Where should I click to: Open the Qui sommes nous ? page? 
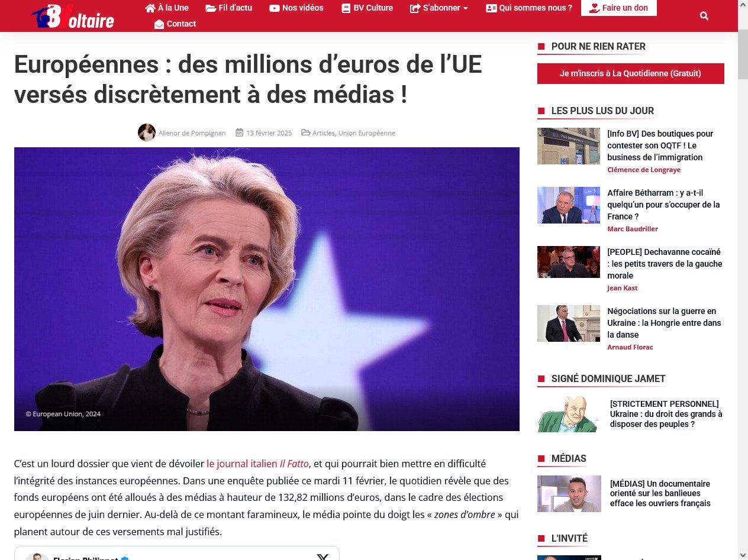tap(529, 8)
